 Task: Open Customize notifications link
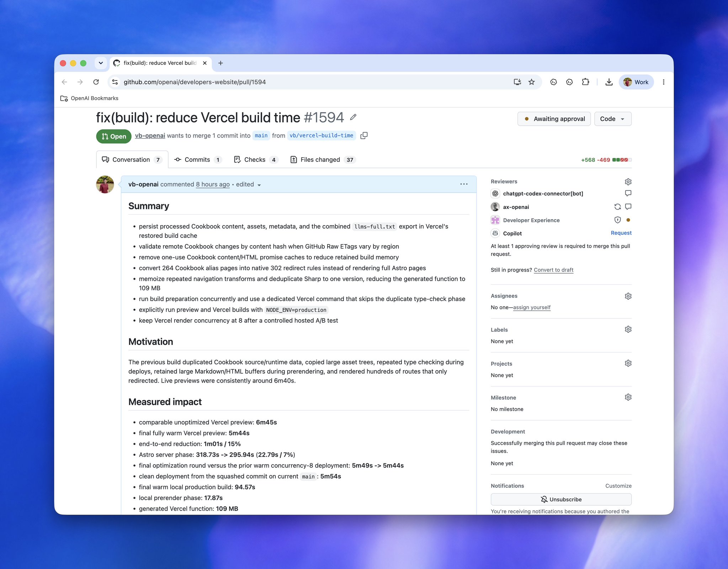coord(618,486)
